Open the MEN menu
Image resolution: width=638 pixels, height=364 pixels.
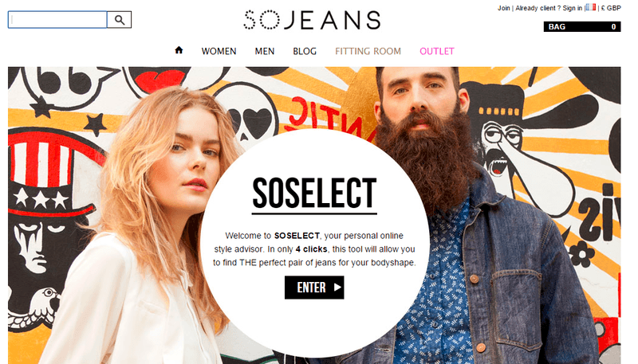(x=265, y=51)
